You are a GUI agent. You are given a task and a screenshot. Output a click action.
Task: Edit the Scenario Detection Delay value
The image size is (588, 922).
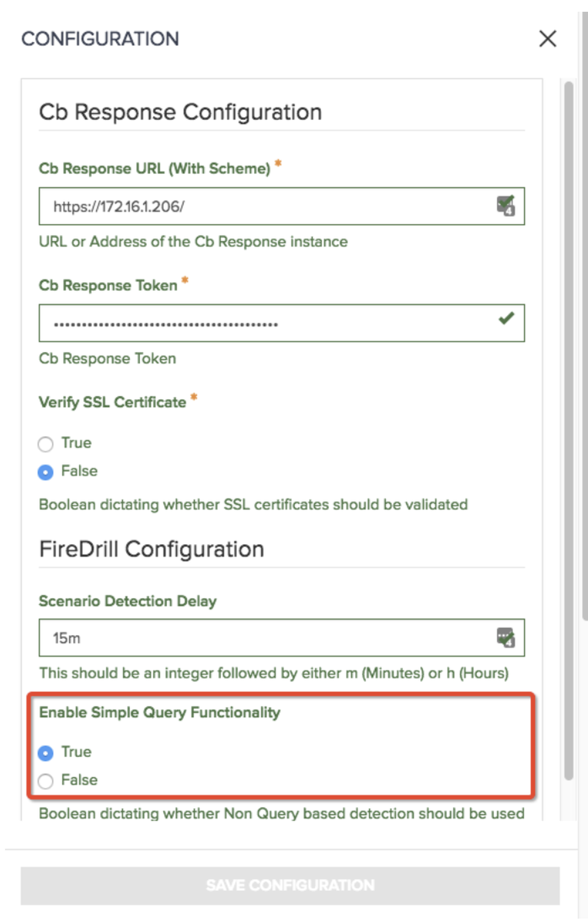[x=266, y=638]
